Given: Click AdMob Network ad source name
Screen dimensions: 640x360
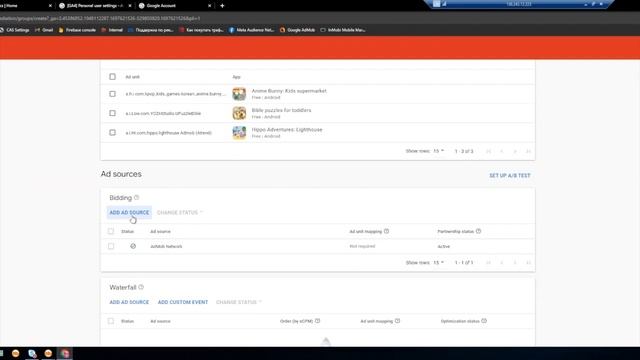Looking at the screenshot, I should [x=166, y=247].
